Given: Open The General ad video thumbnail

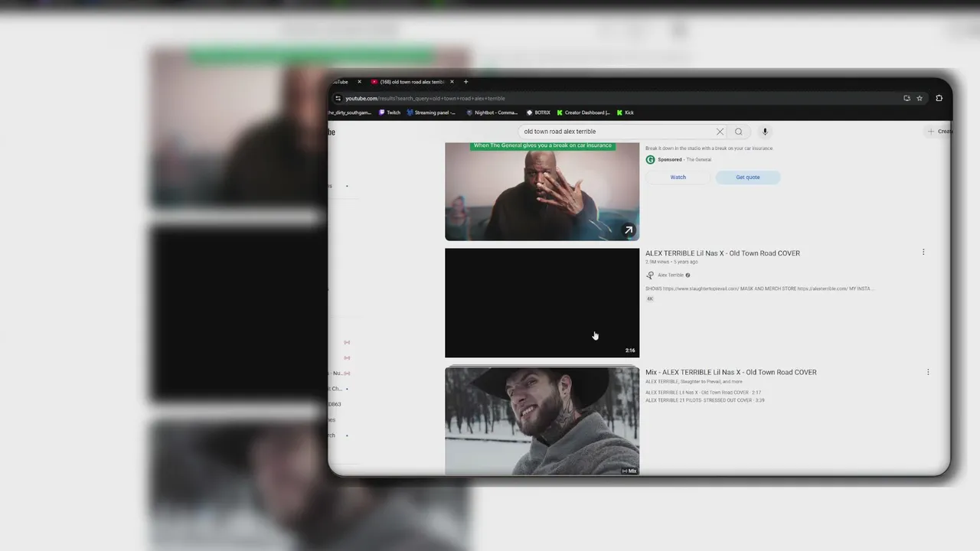Looking at the screenshot, I should point(542,191).
